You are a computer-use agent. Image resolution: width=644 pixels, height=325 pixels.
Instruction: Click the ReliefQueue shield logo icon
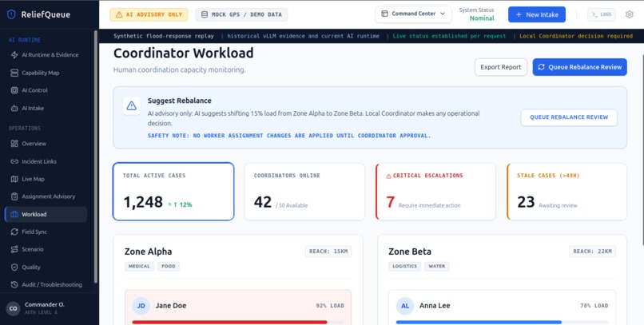(x=11, y=14)
